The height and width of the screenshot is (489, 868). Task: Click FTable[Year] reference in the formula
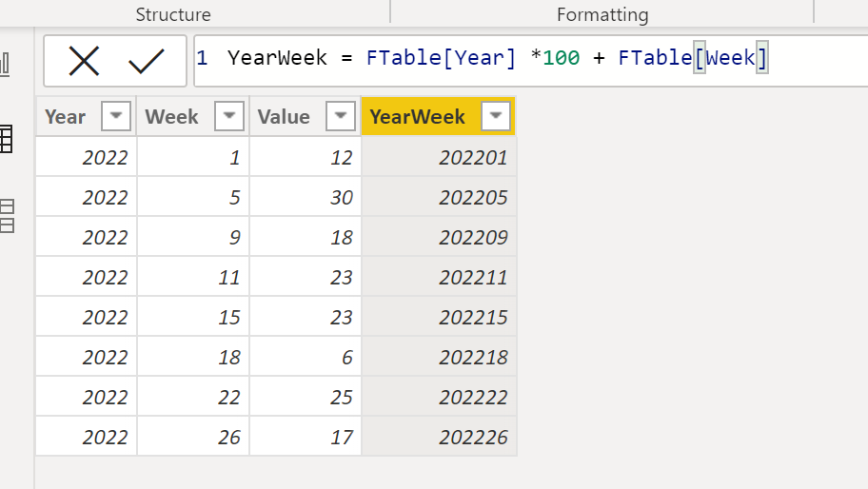click(x=441, y=57)
